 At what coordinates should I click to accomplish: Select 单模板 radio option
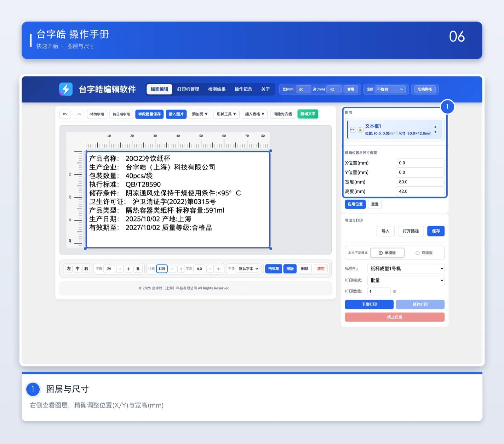(x=387, y=253)
